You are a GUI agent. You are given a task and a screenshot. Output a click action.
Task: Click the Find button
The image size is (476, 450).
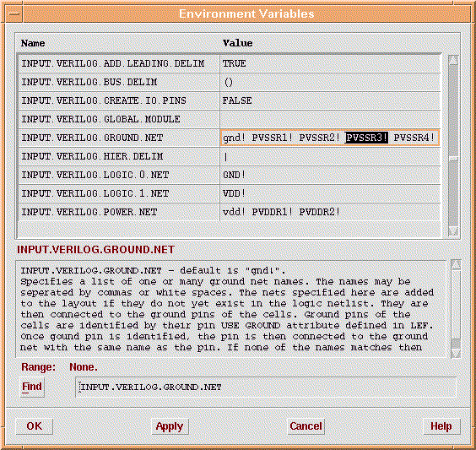(x=32, y=387)
